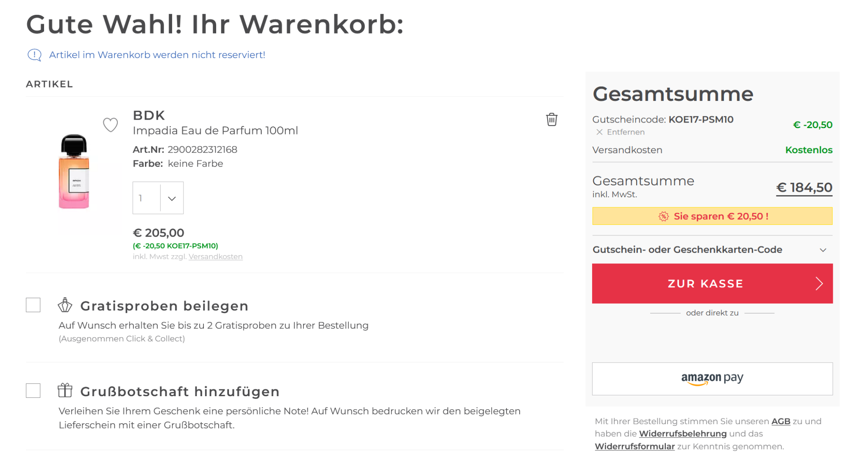Viewport: 868px width, 453px height.
Task: Delete item with trash can icon
Action: [551, 119]
